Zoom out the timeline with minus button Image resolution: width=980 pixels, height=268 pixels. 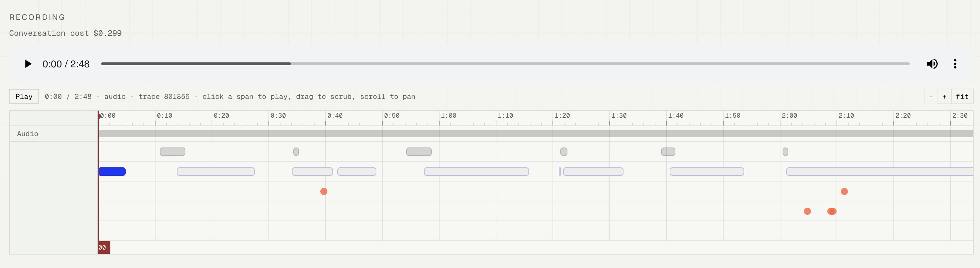tap(931, 96)
